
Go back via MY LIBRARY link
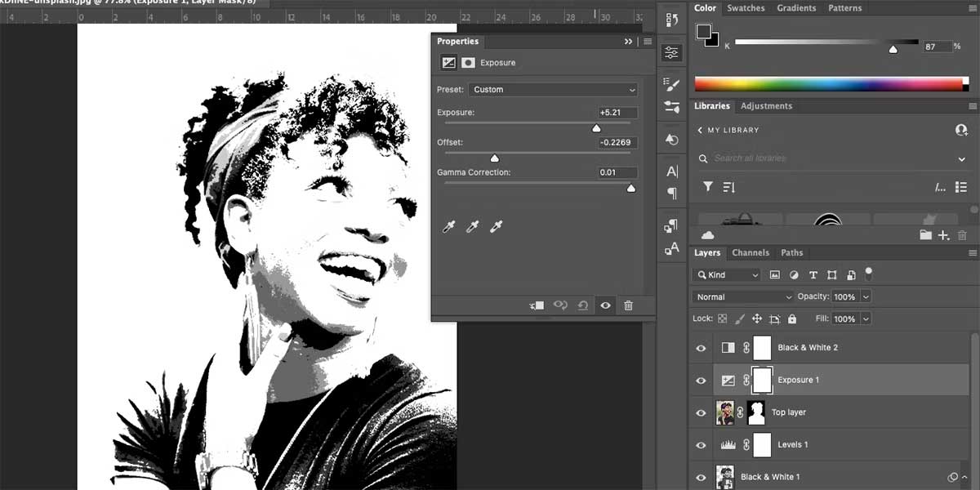click(727, 130)
